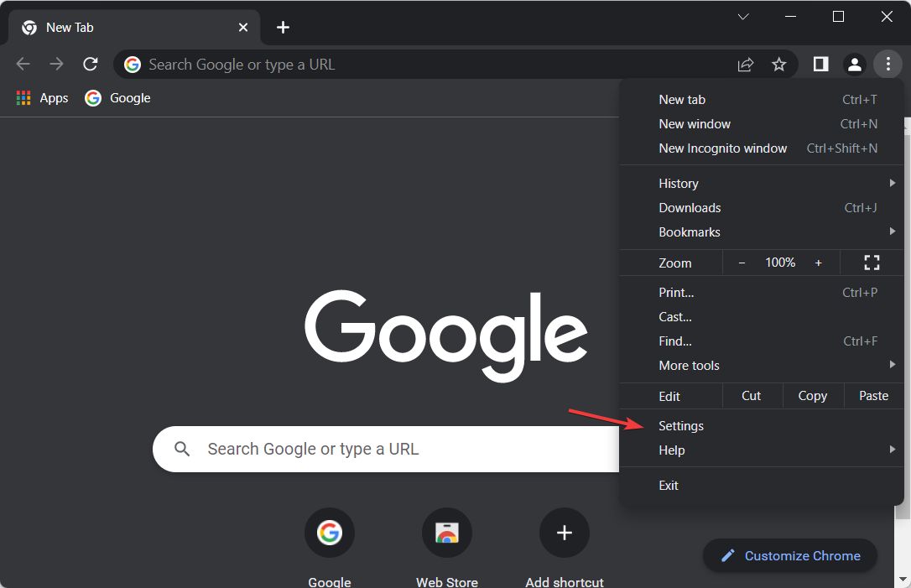Viewport: 911px width, 588px height.
Task: Click the Google logo on the page
Action: (446, 336)
